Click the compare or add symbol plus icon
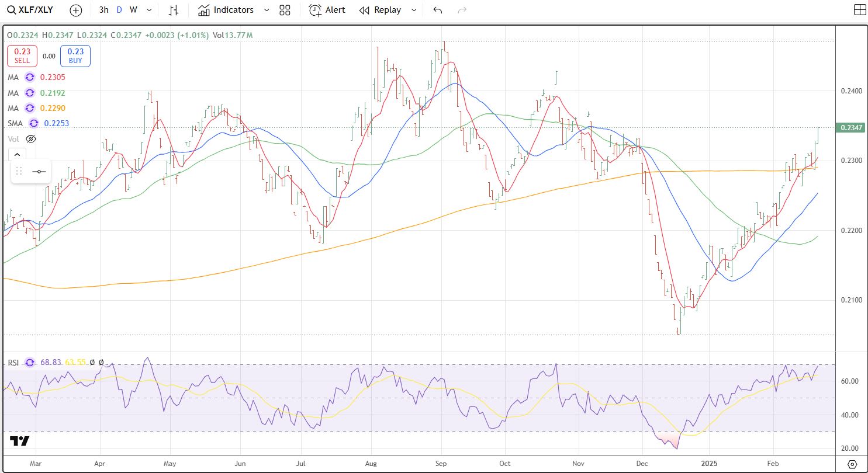The image size is (868, 473). pos(76,10)
